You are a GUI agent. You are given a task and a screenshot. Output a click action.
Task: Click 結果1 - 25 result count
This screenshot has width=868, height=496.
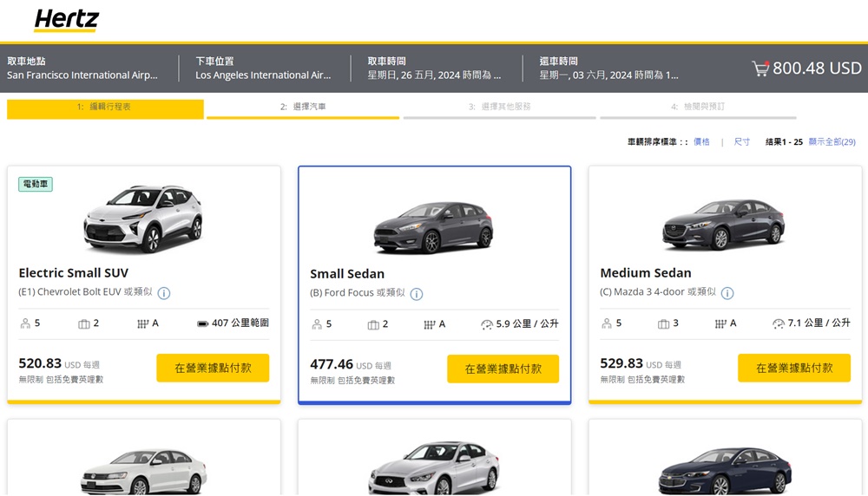tap(784, 142)
